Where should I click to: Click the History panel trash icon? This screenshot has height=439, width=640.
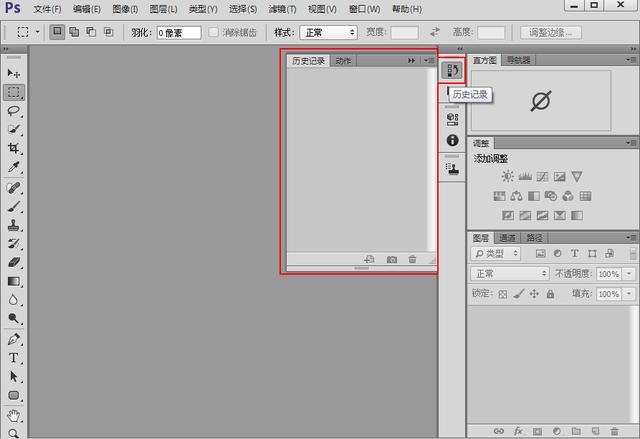pos(412,259)
